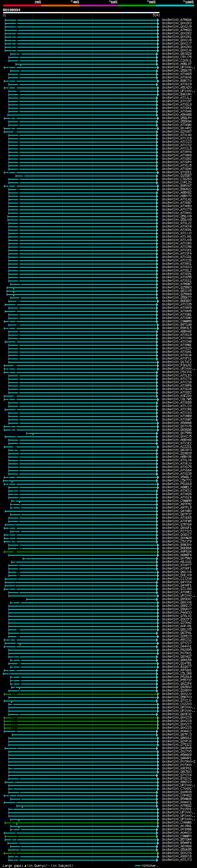Select label UniRef100_C6L7W5
The width and height of the screenshot is (197, 868).
176,399
